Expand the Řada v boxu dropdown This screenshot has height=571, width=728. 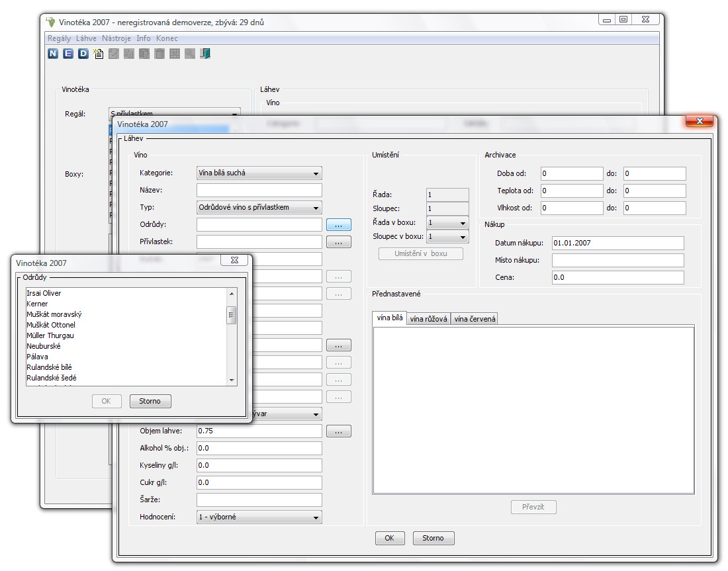[447, 223]
